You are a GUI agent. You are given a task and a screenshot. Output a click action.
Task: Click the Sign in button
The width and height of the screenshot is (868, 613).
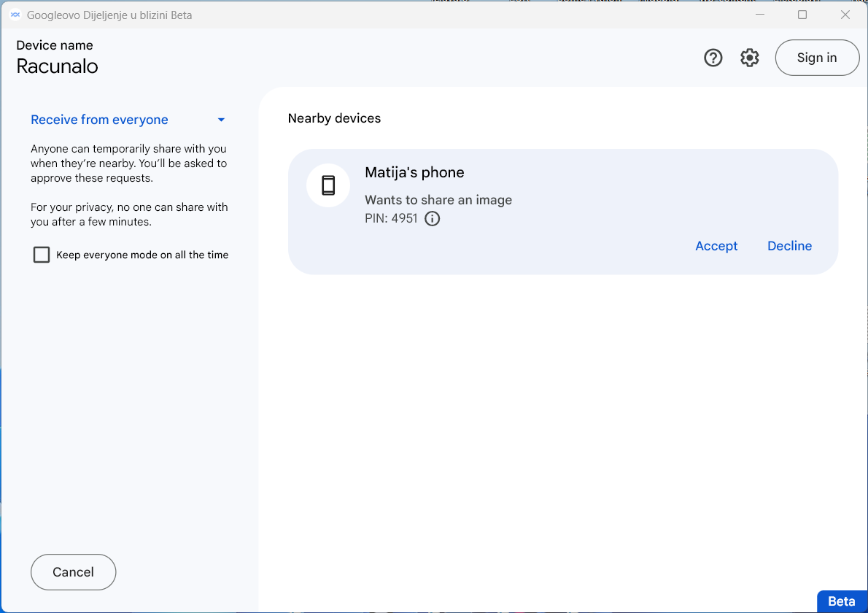[817, 58]
